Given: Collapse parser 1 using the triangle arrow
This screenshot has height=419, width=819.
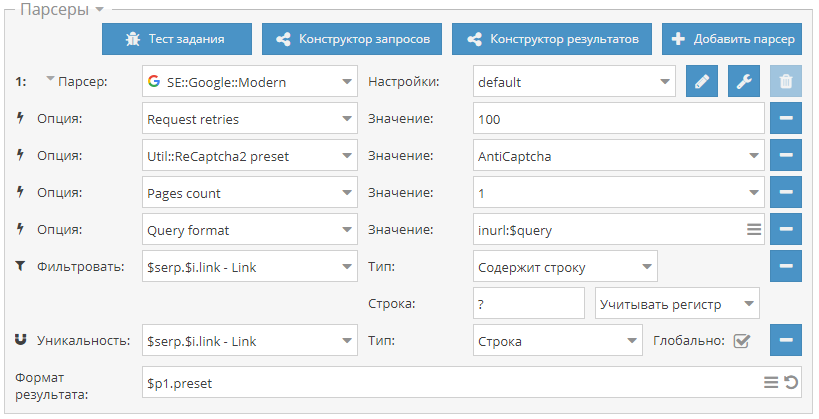Looking at the screenshot, I should click(x=50, y=79).
